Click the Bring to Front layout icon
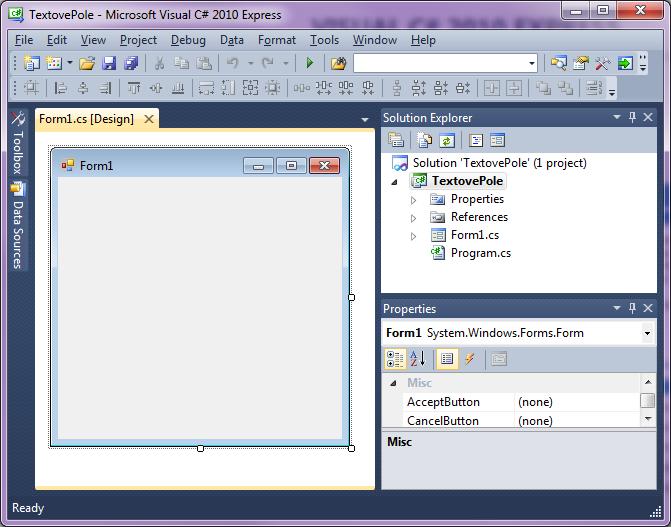671x527 pixels. click(x=543, y=88)
